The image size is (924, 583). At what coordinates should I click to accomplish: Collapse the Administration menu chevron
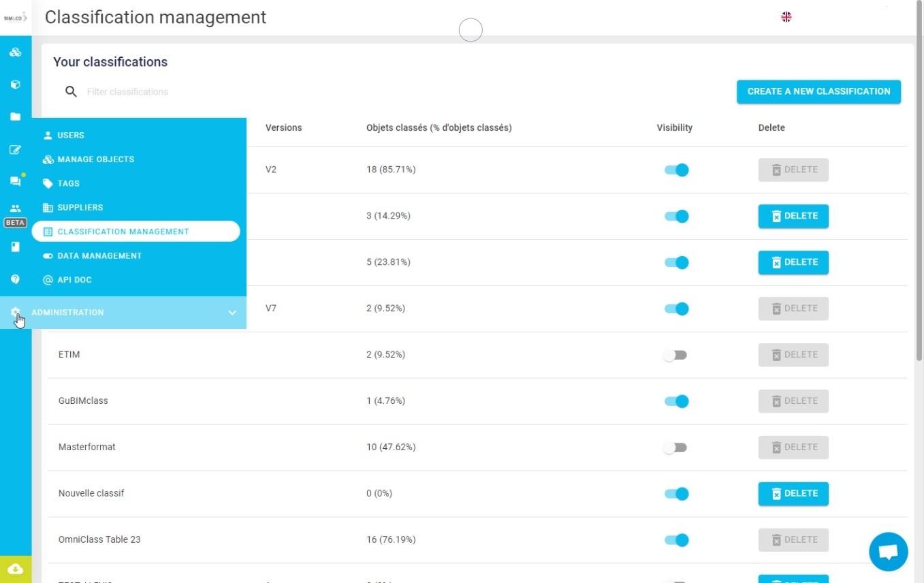click(x=232, y=313)
